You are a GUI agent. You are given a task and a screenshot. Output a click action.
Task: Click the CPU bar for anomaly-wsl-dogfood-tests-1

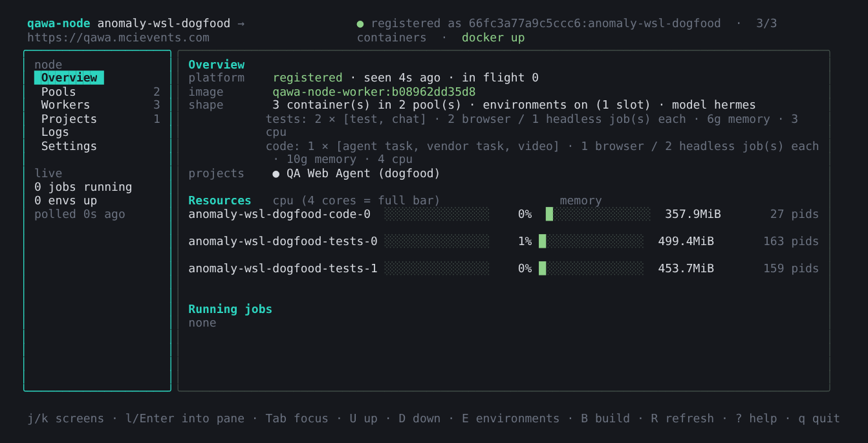[437, 268]
